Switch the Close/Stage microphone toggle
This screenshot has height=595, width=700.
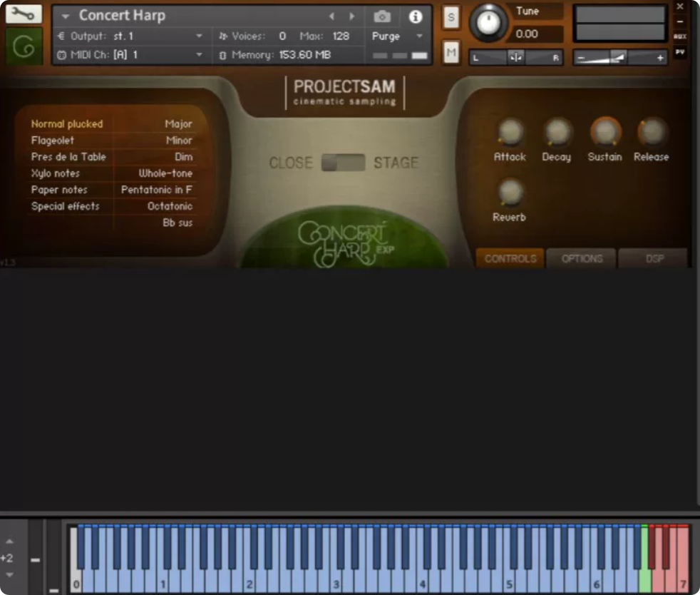pyautogui.click(x=343, y=163)
